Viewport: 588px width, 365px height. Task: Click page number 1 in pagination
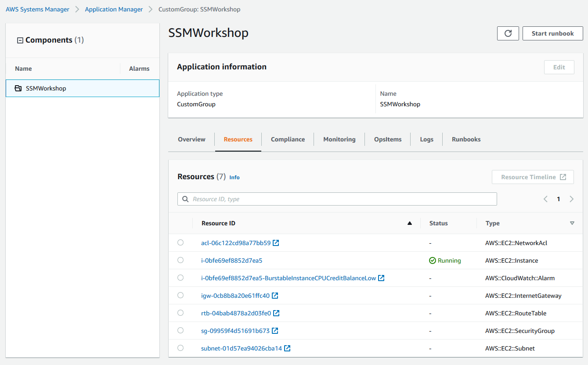click(559, 199)
